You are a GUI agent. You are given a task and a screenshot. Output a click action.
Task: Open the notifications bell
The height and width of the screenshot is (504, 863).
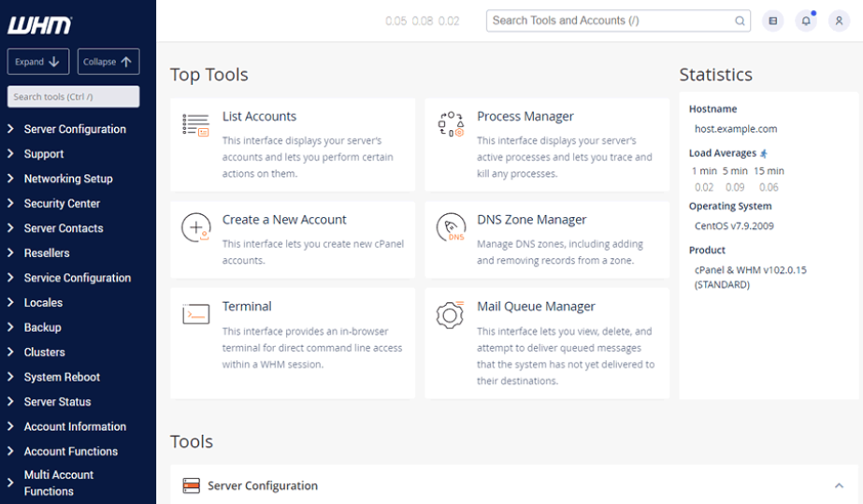tap(806, 21)
